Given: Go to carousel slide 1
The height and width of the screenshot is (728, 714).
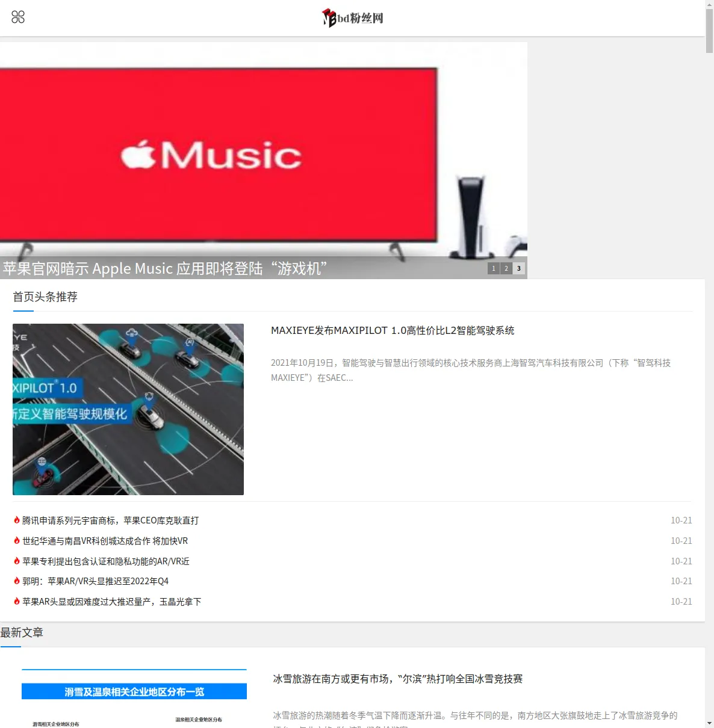Looking at the screenshot, I should [x=494, y=268].
